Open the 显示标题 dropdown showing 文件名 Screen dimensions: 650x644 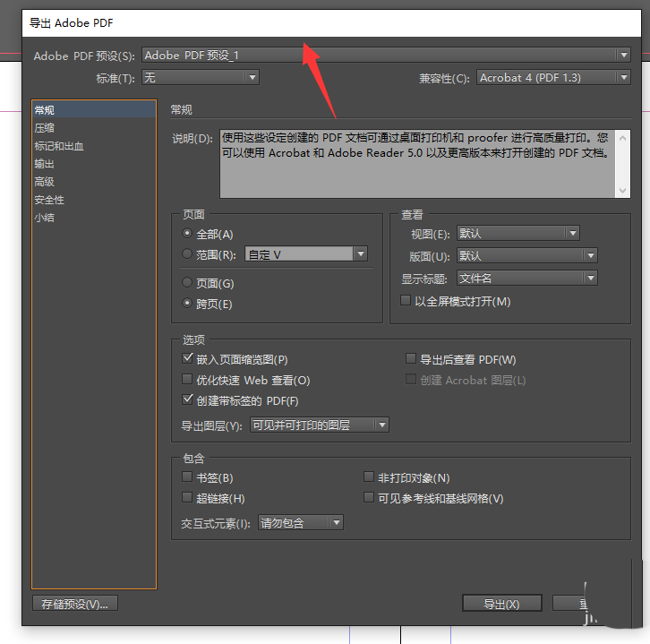pos(526,278)
